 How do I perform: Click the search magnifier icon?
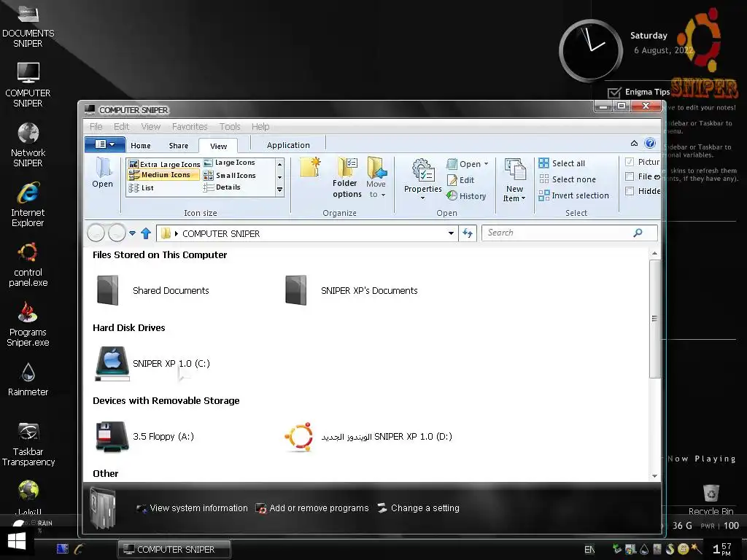click(638, 233)
